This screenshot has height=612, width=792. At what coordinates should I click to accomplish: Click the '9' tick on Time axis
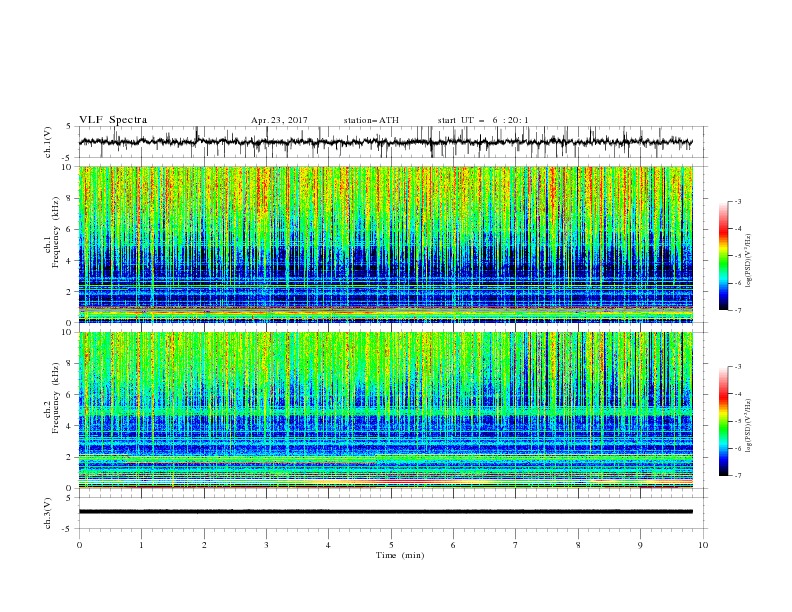pos(640,545)
